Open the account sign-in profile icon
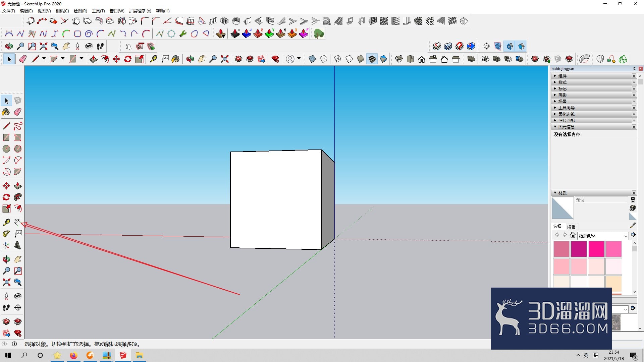Screen dimensions: 644x362 (x=290, y=59)
